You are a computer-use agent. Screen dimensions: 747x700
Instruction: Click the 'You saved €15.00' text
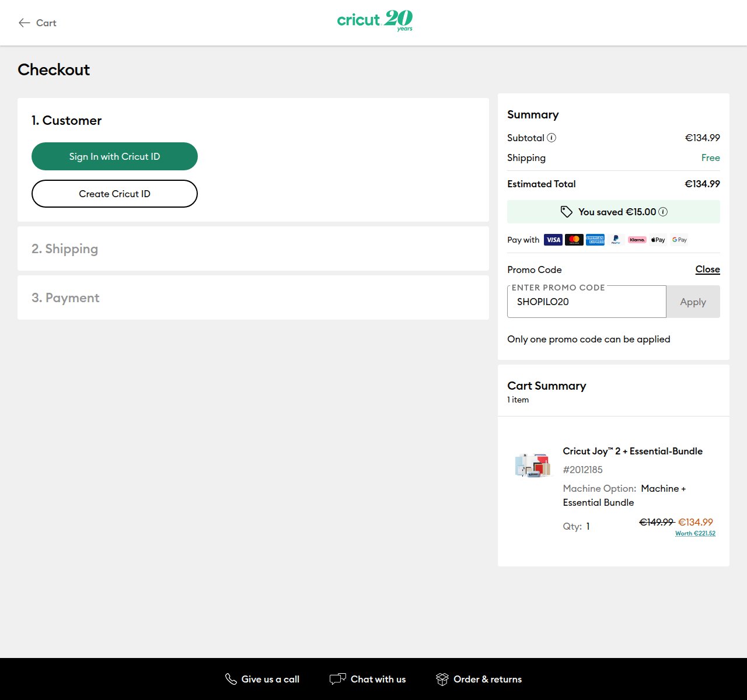(x=617, y=212)
